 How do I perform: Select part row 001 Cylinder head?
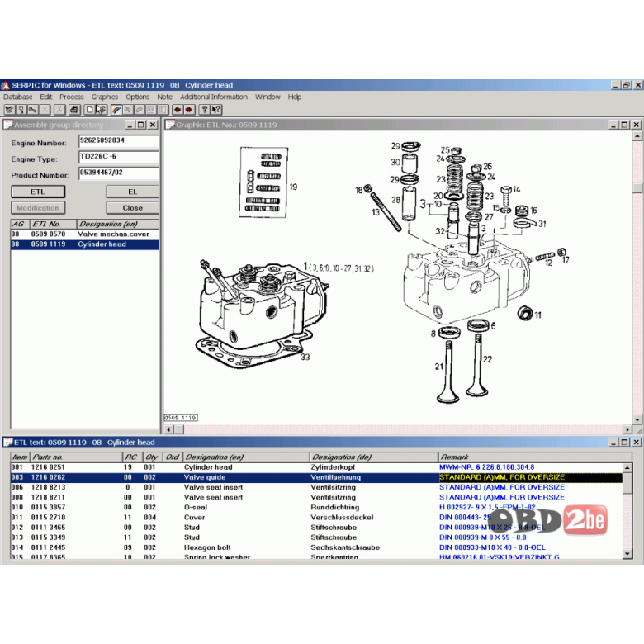coord(316,467)
